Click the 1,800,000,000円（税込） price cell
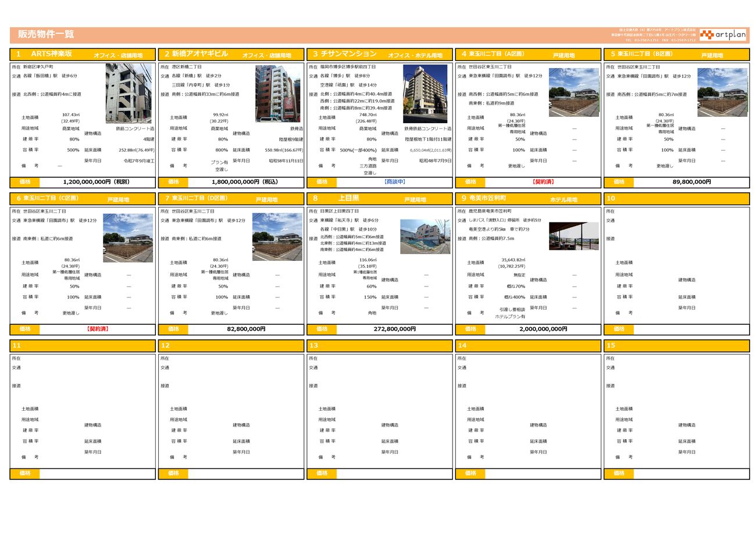Viewport: 756px width, 534px height. click(245, 182)
